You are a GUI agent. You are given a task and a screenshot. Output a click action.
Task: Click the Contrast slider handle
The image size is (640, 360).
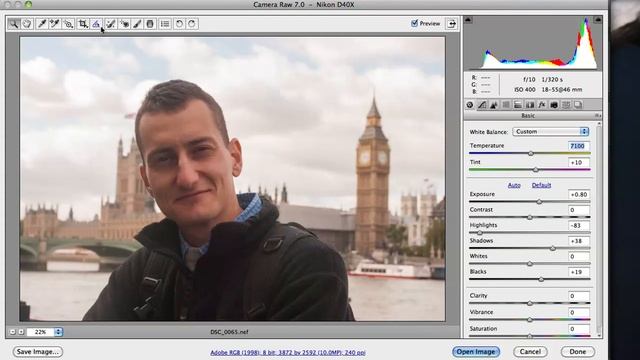(x=530, y=217)
